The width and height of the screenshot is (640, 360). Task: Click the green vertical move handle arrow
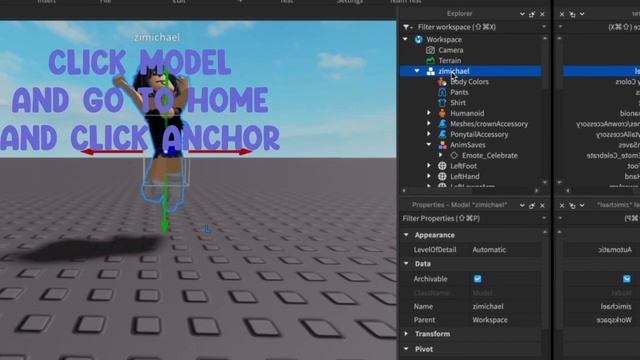(x=165, y=226)
